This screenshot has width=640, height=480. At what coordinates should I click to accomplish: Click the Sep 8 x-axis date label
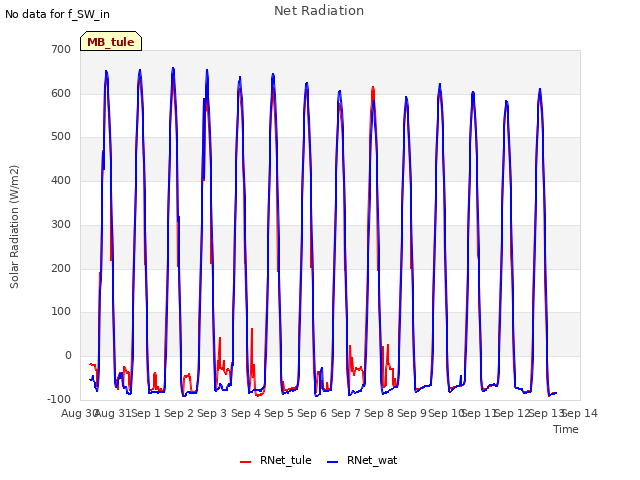click(379, 413)
